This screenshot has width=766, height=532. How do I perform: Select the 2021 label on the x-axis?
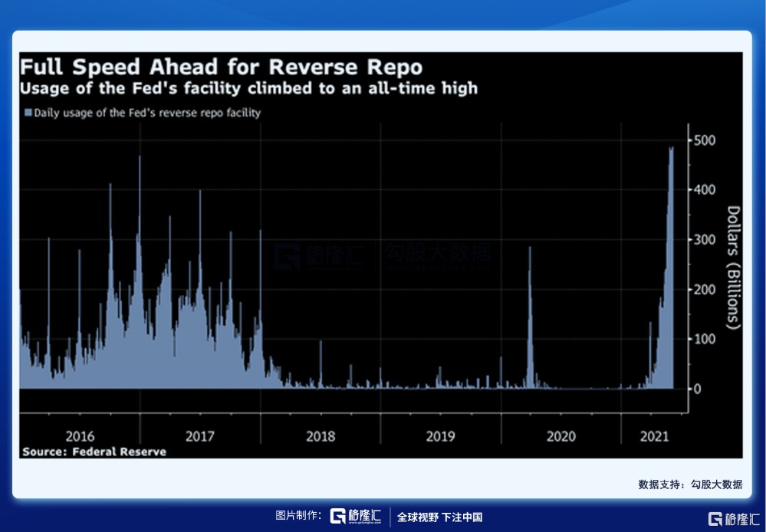pos(654,436)
